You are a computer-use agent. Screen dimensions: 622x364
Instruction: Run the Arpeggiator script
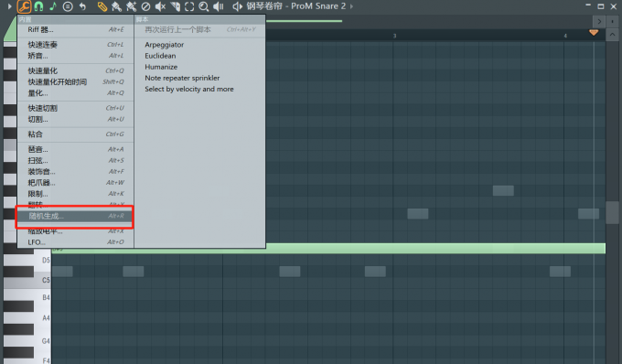coord(165,45)
